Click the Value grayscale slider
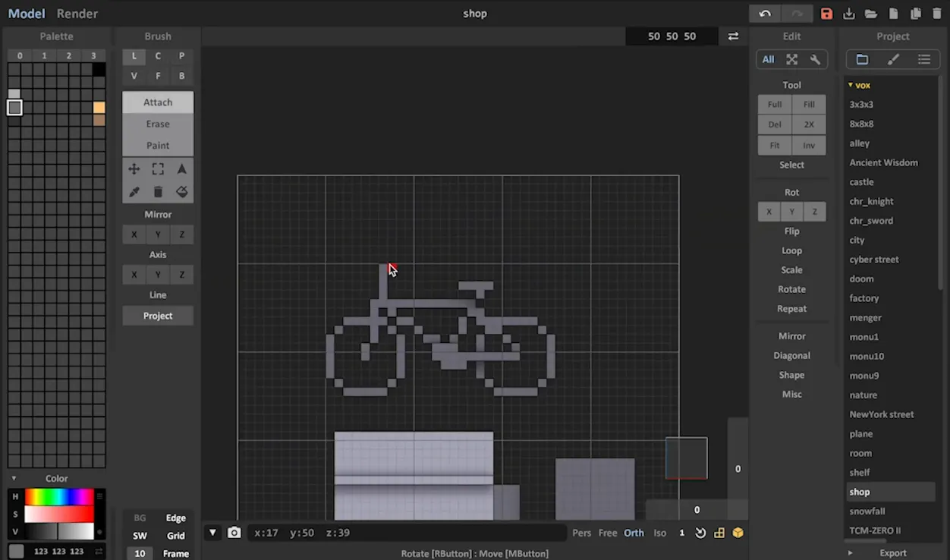 pyautogui.click(x=59, y=531)
